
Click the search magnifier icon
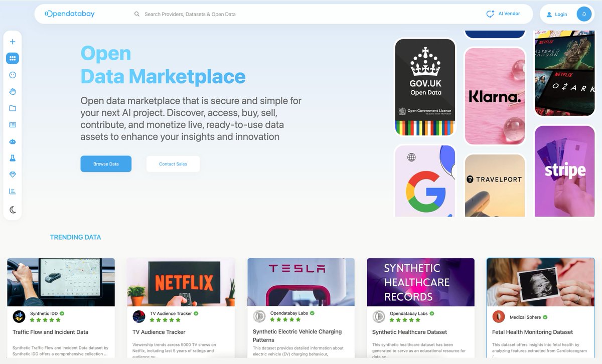point(137,14)
